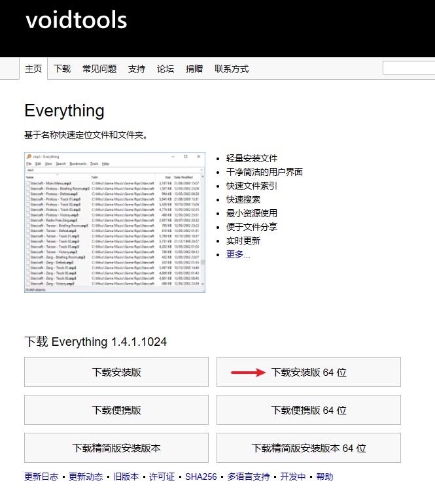View the SHA256 checksums link

coord(201,477)
